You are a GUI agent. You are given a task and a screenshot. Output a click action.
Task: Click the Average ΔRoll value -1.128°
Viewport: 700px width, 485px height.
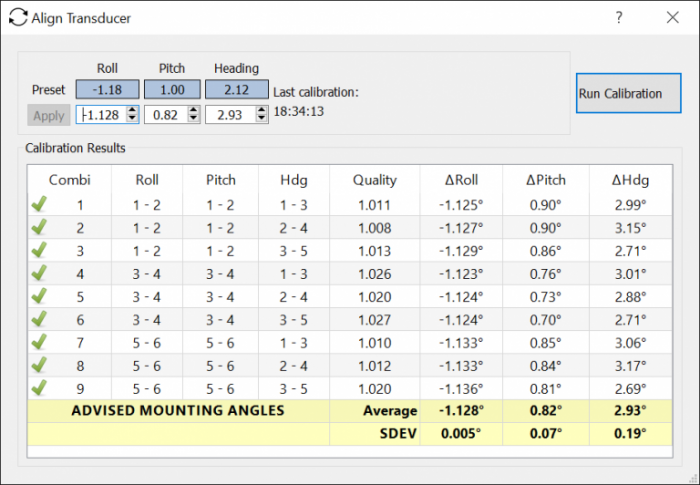click(461, 410)
